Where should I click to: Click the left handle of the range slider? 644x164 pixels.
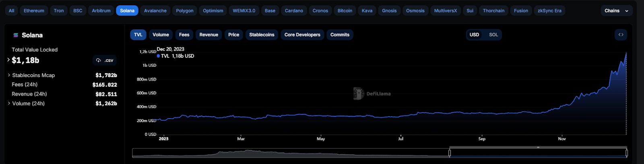[450, 153]
